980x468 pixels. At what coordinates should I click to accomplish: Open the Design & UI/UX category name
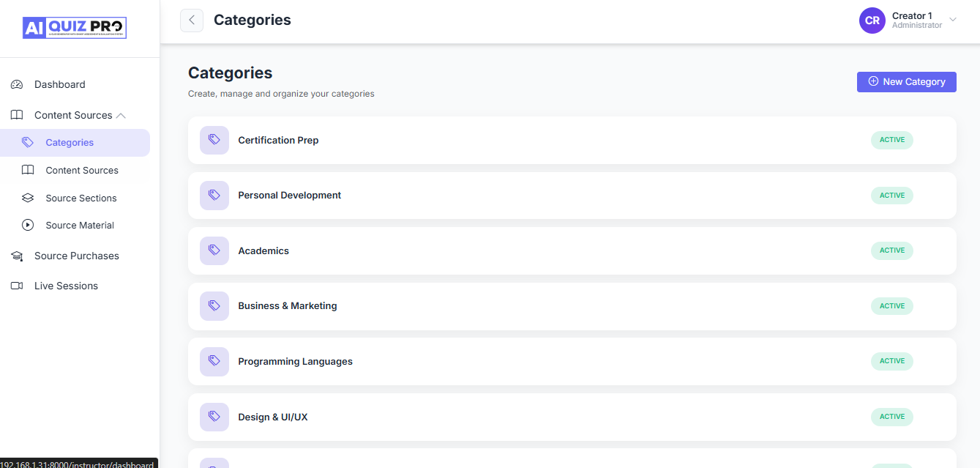click(273, 417)
